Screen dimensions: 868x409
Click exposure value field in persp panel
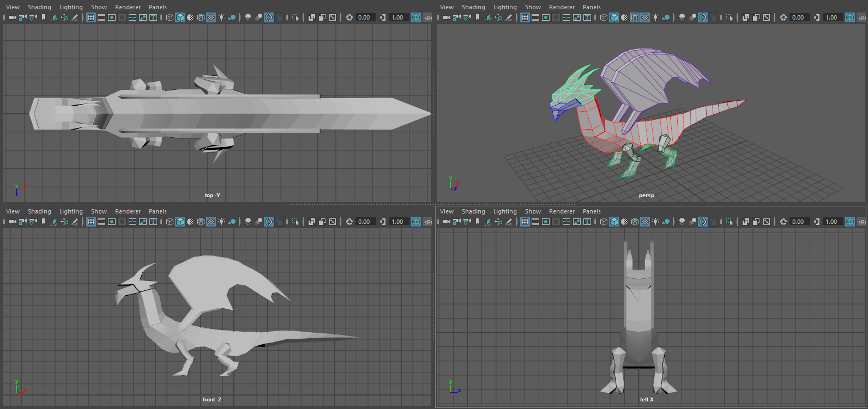(798, 17)
